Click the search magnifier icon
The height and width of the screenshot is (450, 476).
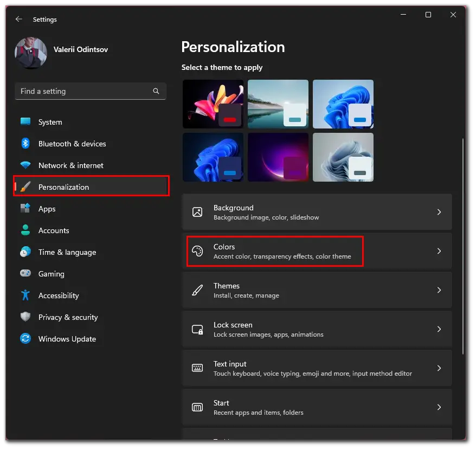tap(156, 91)
